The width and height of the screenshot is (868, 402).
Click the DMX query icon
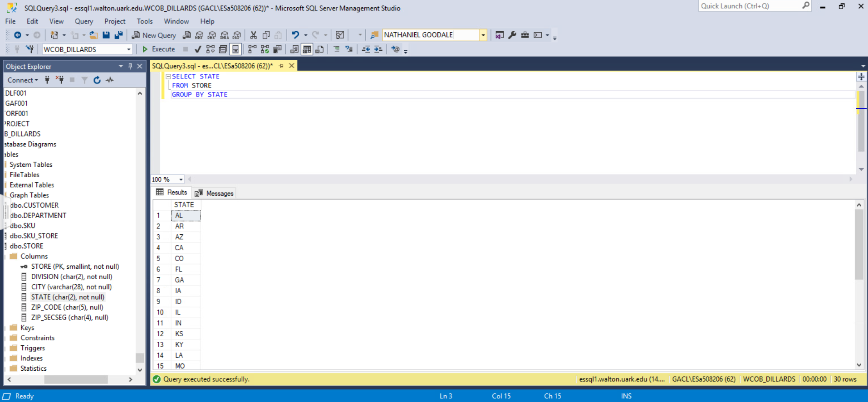pyautogui.click(x=212, y=35)
